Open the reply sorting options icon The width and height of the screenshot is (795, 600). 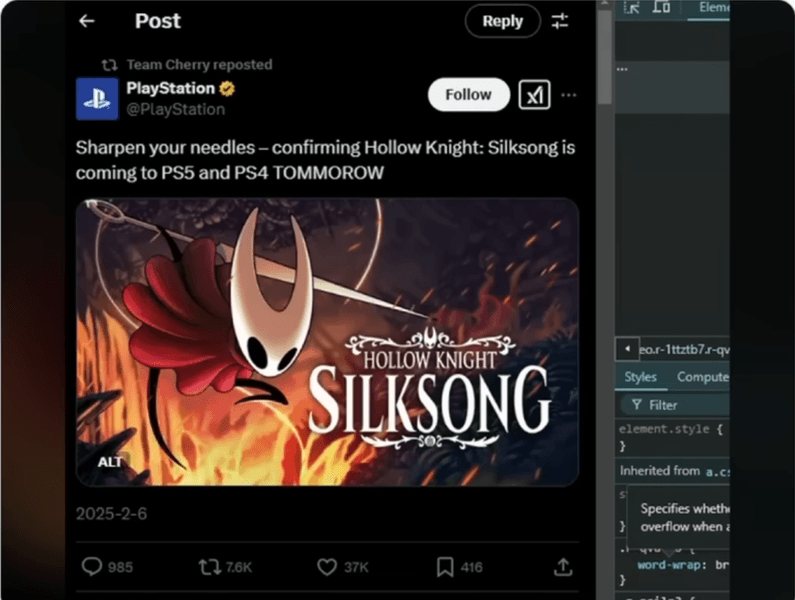560,21
